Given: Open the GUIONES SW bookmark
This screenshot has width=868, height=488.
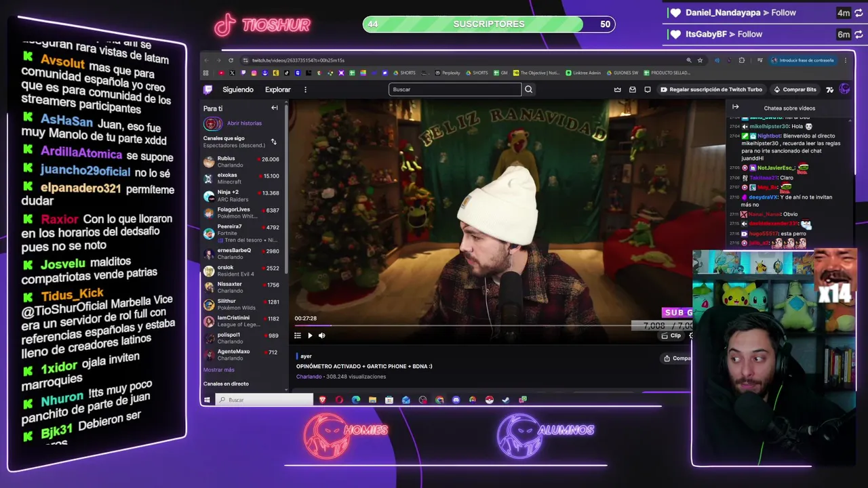Looking at the screenshot, I should pyautogui.click(x=623, y=73).
